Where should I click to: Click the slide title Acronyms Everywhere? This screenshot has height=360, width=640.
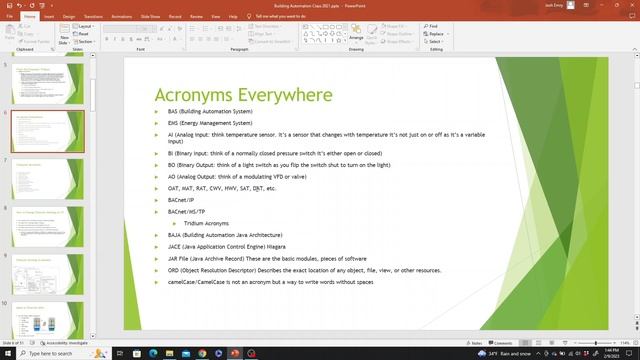244,95
